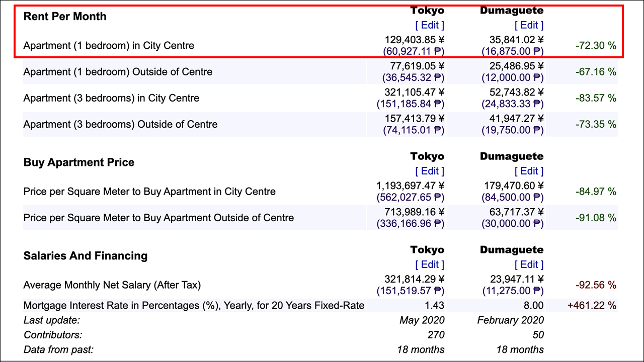Screen dimensions: 644x362
Task: Open Dumaguete's Edit link in Buy Apartment Price
Action: point(529,171)
